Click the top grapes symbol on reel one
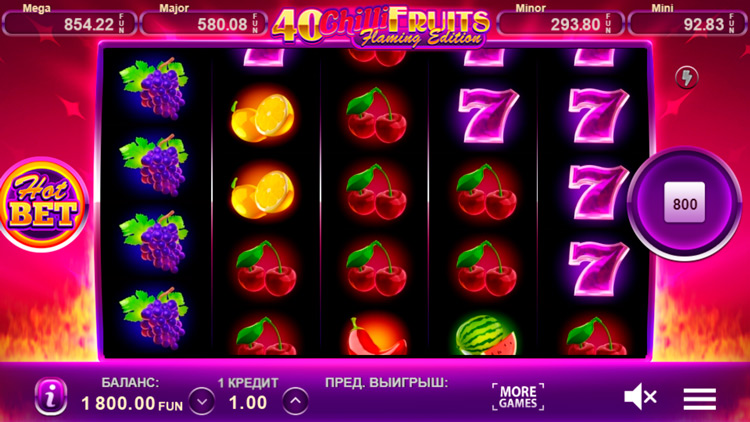 [x=154, y=89]
